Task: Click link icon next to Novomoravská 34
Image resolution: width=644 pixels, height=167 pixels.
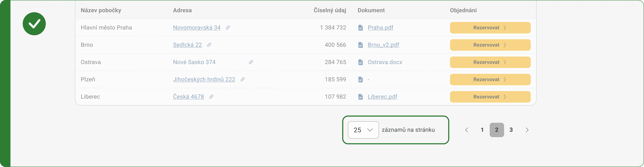Action: (228, 28)
